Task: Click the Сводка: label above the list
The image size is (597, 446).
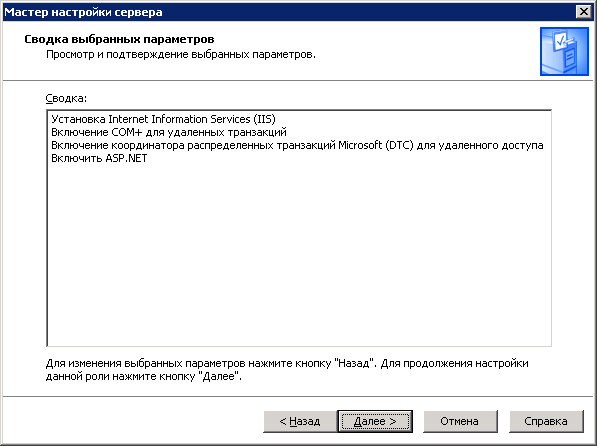Action: click(66, 98)
